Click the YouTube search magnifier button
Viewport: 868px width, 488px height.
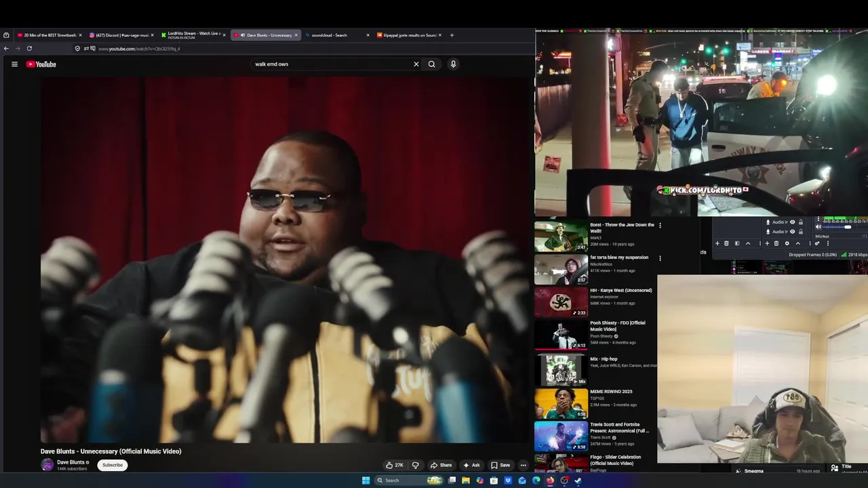(x=431, y=64)
